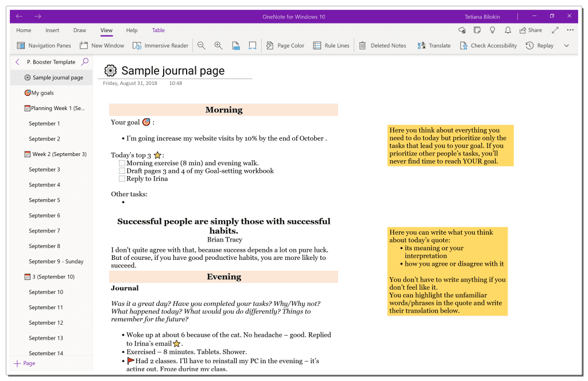This screenshot has height=381, width=588.
Task: Click the red flag tag icon
Action: [130, 361]
